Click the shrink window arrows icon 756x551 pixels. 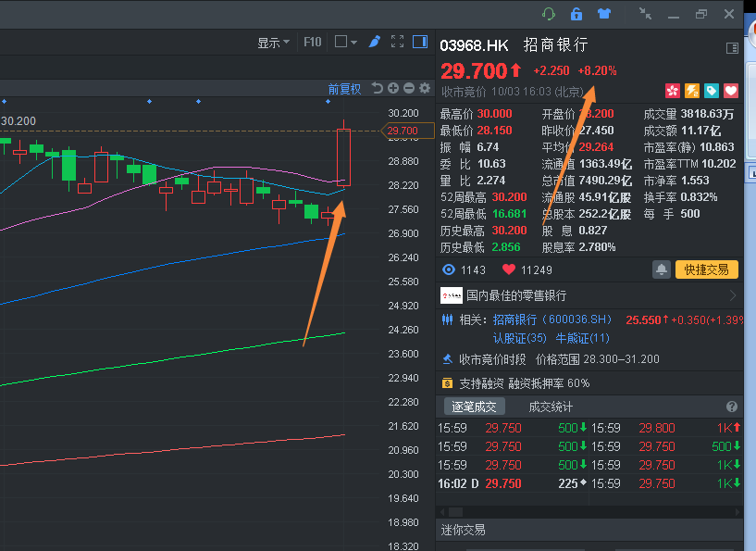click(x=645, y=14)
